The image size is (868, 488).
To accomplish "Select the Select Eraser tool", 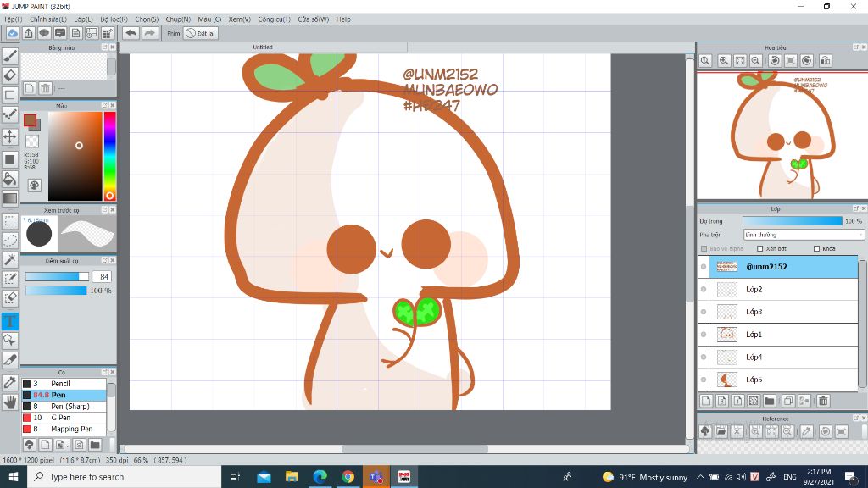I will [x=10, y=298].
